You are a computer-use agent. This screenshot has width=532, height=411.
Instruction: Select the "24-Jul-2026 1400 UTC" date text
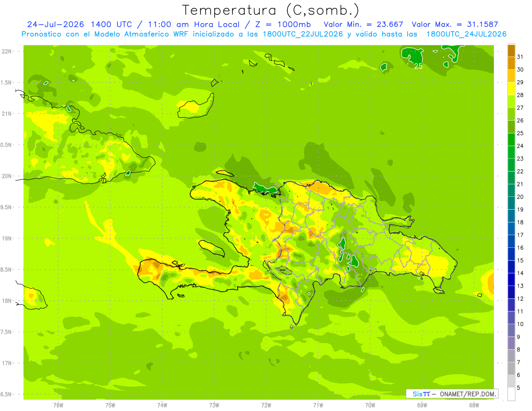point(79,24)
